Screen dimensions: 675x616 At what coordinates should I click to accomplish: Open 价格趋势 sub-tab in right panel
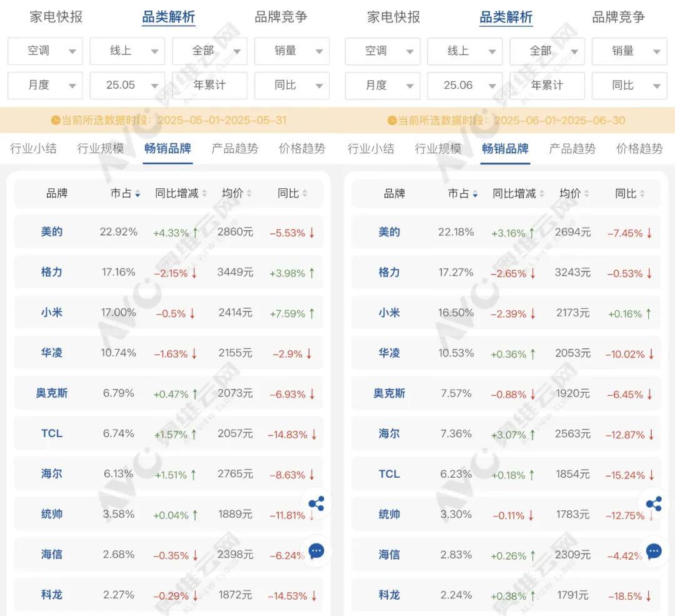coord(639,149)
